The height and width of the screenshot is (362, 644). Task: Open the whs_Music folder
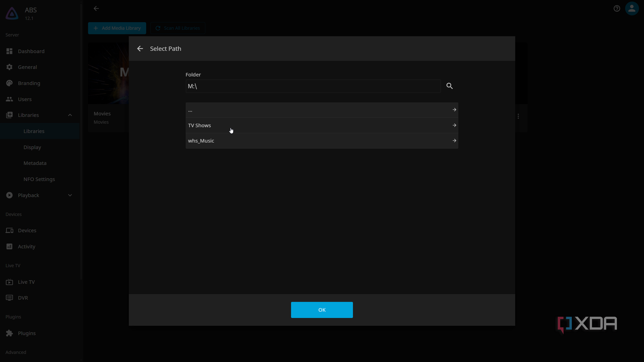click(322, 141)
